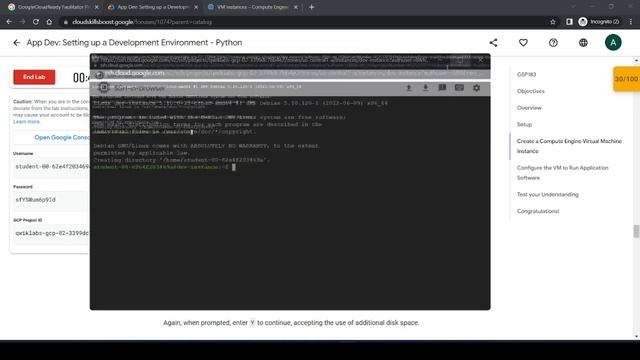Bookmark the page with the star icon
This screenshot has width=640, height=360.
coord(553,22)
